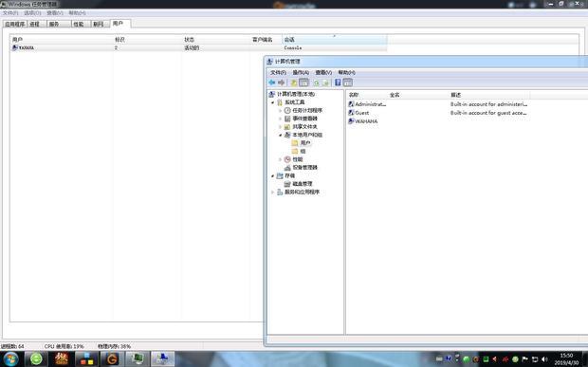The width and height of the screenshot is (588, 367).
Task: Click the 共享文件夹 icon in tree
Action: 287,127
